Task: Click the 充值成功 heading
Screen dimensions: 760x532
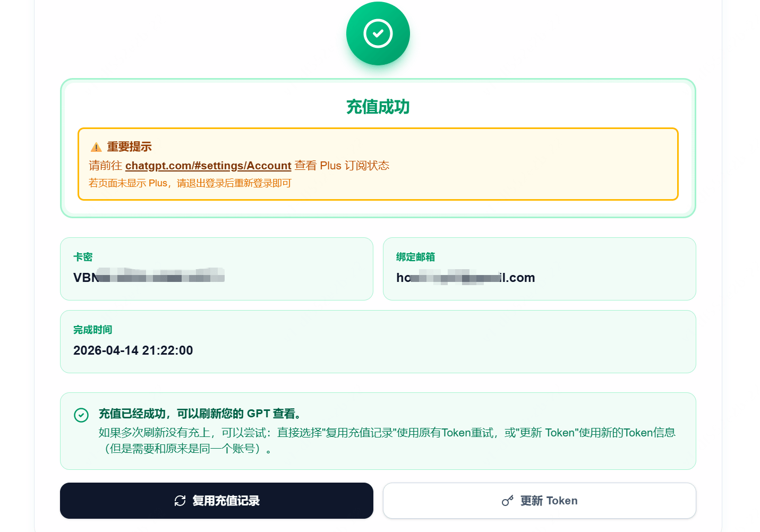Action: tap(378, 107)
